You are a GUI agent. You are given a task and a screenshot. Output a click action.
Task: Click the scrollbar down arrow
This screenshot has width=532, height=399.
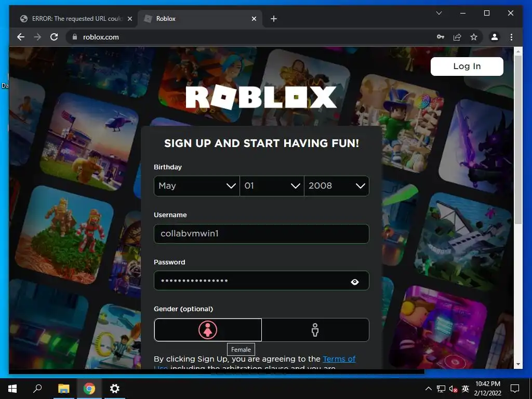[x=518, y=364]
